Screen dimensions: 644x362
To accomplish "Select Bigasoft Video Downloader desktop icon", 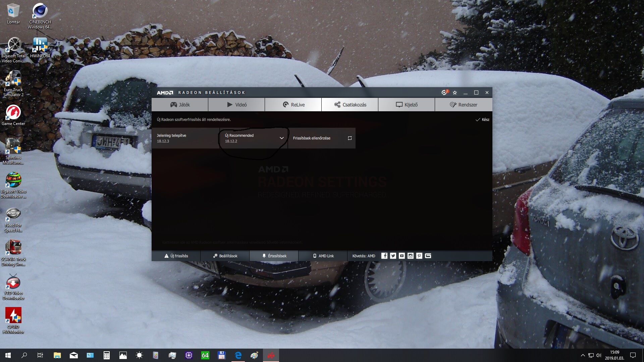I will coord(13,185).
